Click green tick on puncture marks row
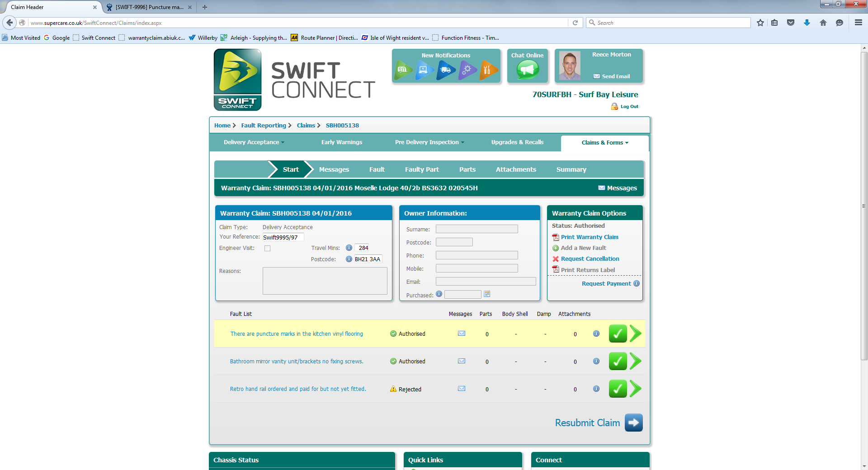This screenshot has height=470, width=868. [618, 334]
